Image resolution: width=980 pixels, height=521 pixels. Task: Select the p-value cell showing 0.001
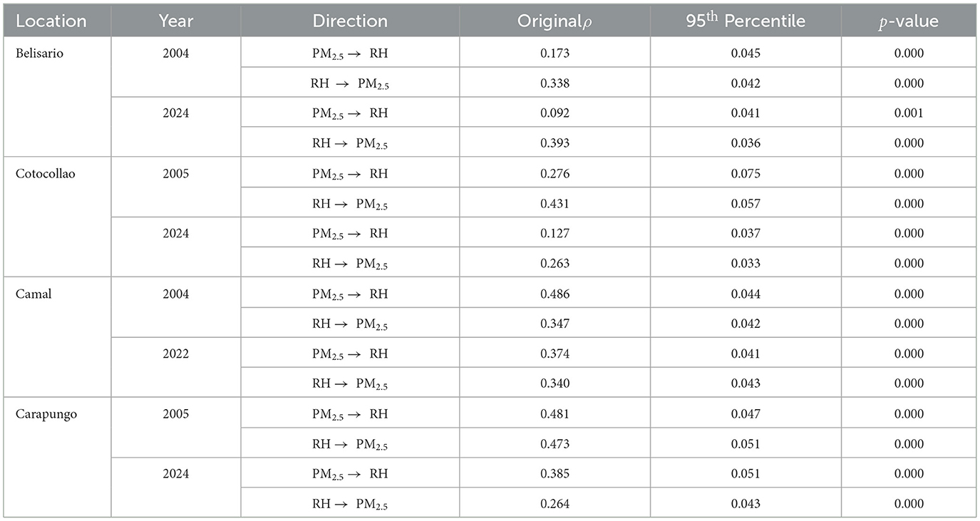[x=908, y=113]
